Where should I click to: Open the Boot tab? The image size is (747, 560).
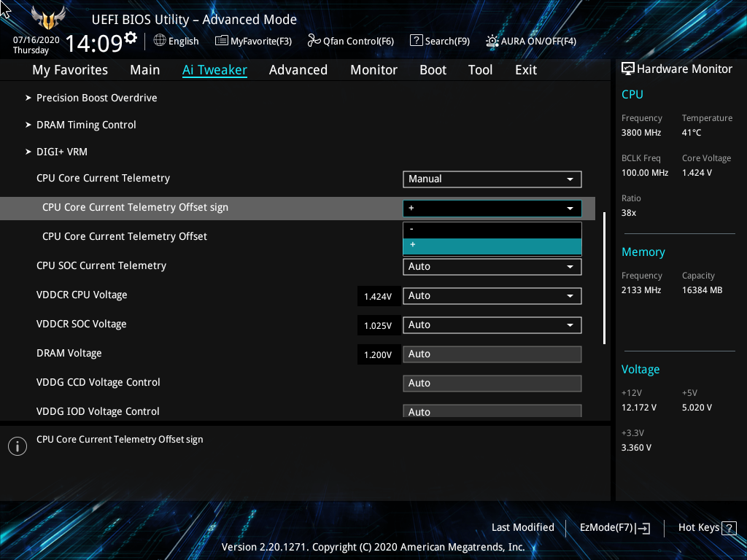click(433, 70)
